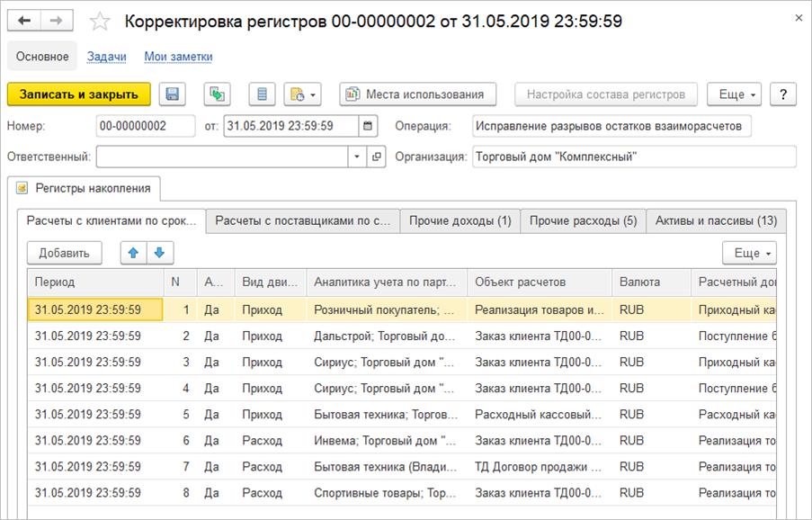Add document to favorites with star icon
The image size is (812, 520).
[101, 21]
